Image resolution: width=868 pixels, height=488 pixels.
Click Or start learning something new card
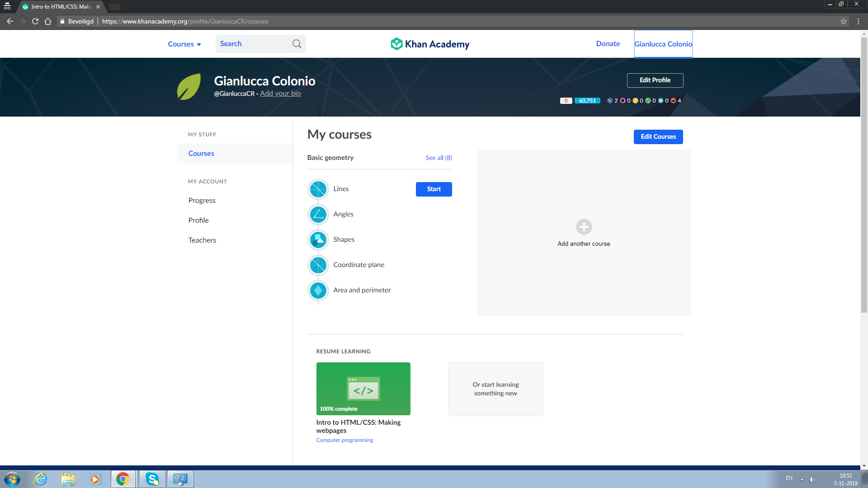pyautogui.click(x=495, y=389)
